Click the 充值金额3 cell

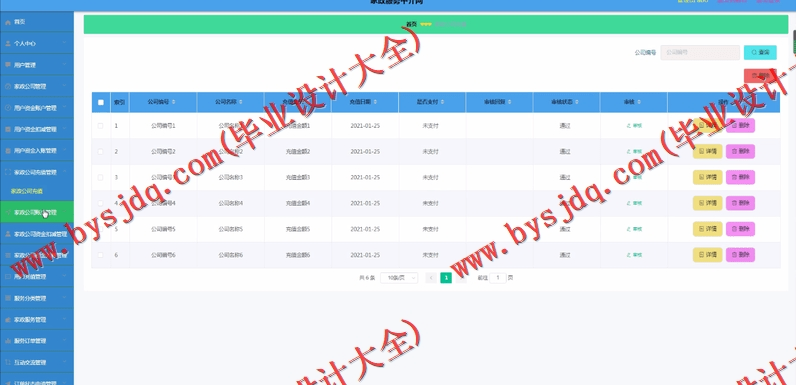[298, 177]
